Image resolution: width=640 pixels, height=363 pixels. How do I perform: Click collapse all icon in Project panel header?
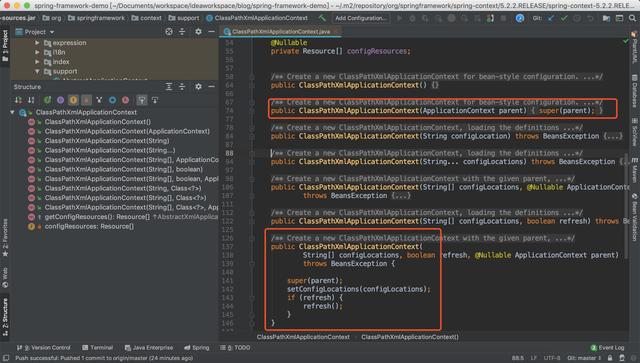[182, 31]
